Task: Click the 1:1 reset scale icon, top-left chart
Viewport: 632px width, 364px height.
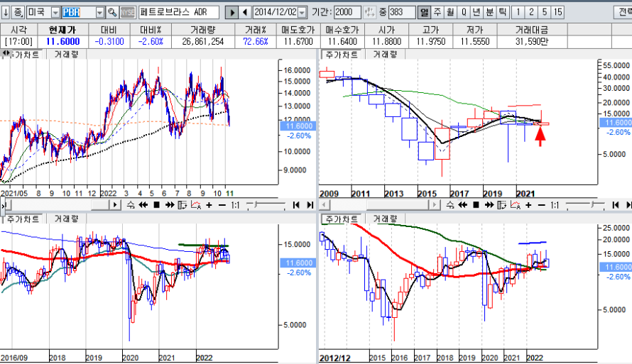Action: [x=233, y=204]
